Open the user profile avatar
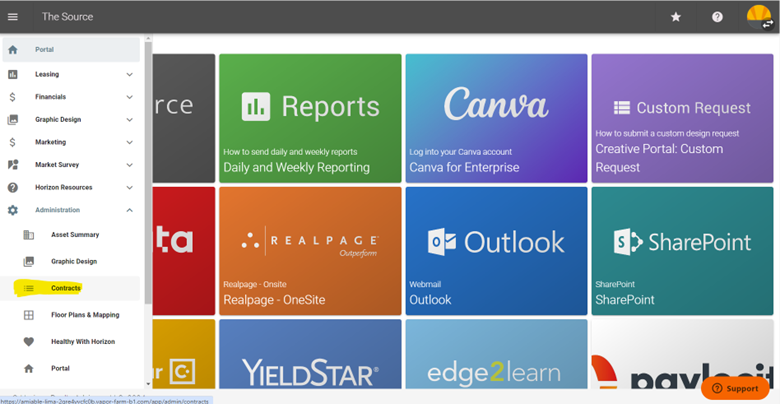The width and height of the screenshot is (780, 404). click(760, 17)
